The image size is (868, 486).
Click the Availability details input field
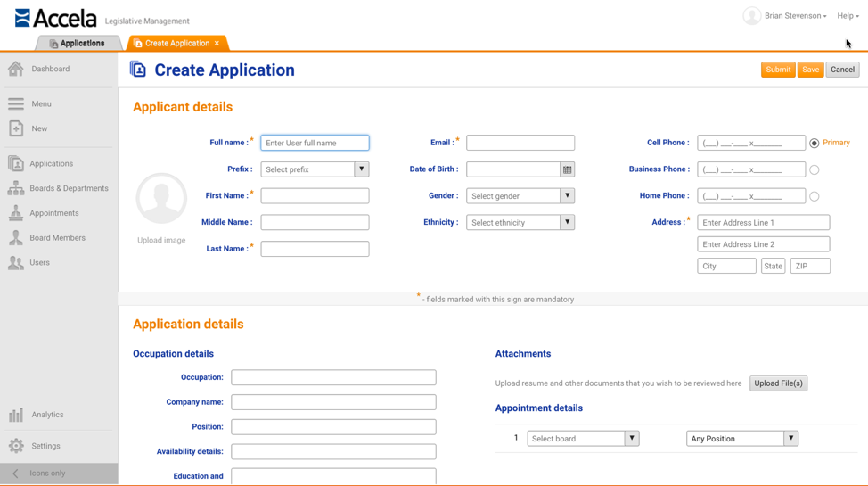334,451
